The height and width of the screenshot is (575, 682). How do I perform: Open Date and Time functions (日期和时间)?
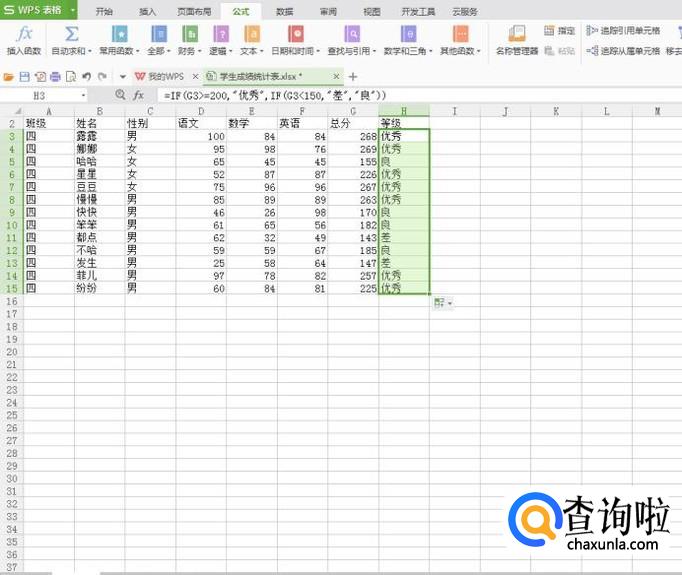(x=295, y=40)
